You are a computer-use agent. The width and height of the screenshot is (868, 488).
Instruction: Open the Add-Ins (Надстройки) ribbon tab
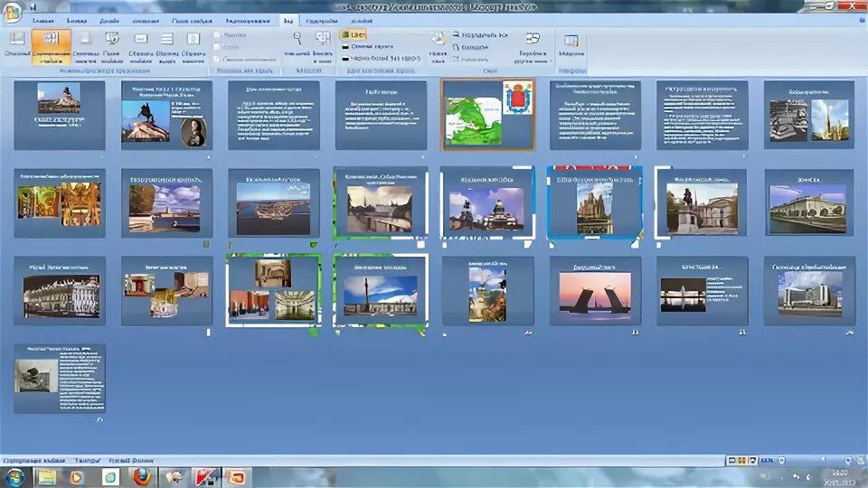(322, 21)
